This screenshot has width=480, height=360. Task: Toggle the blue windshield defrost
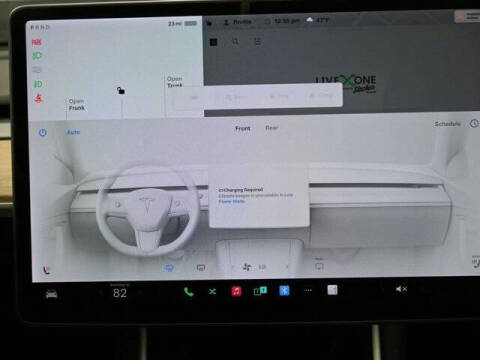click(169, 268)
